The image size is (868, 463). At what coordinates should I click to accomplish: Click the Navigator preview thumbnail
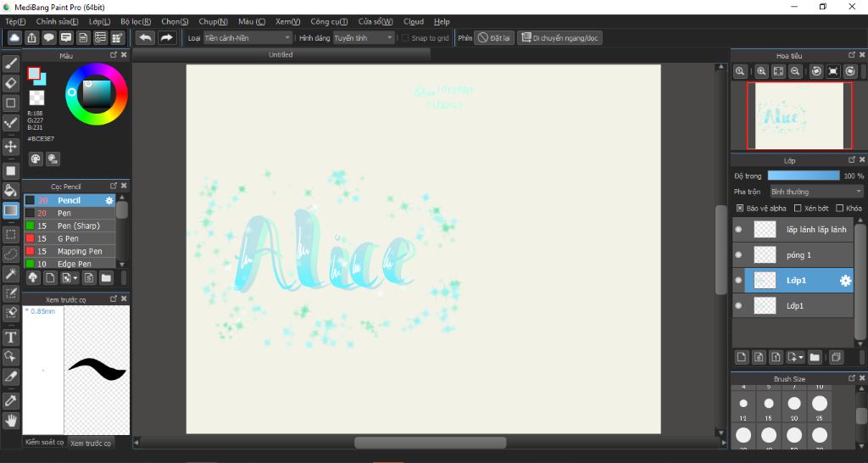(x=799, y=115)
